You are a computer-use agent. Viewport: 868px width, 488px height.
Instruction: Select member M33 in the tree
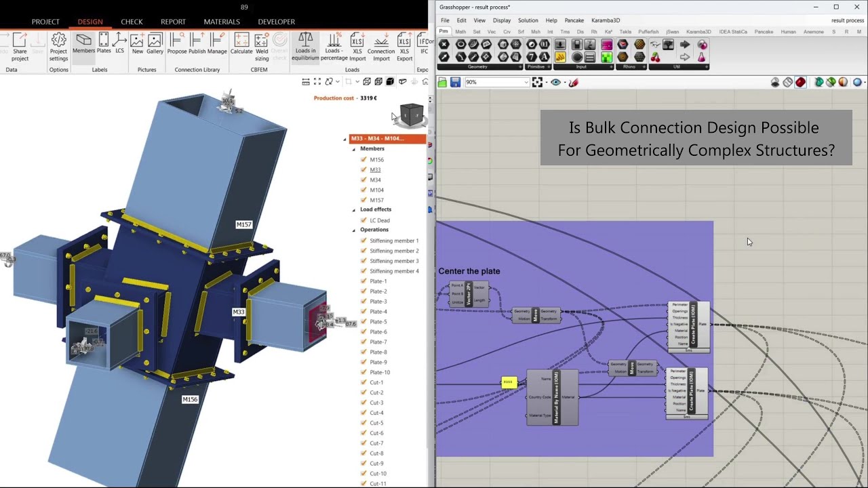point(375,170)
